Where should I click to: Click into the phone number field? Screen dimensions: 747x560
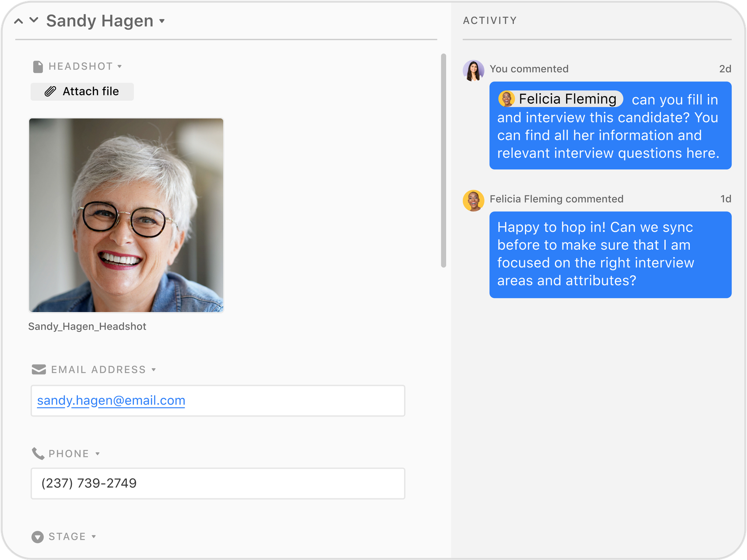coord(218,483)
